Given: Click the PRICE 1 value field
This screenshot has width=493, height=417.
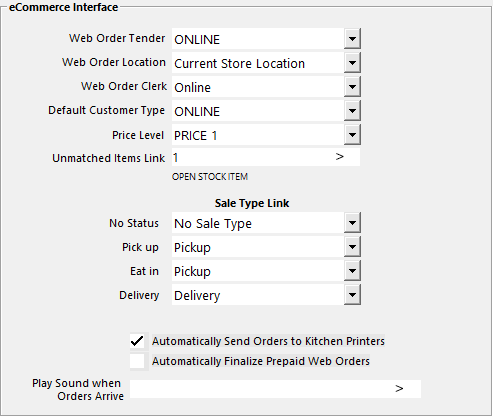Looking at the screenshot, I should pyautogui.click(x=258, y=135).
